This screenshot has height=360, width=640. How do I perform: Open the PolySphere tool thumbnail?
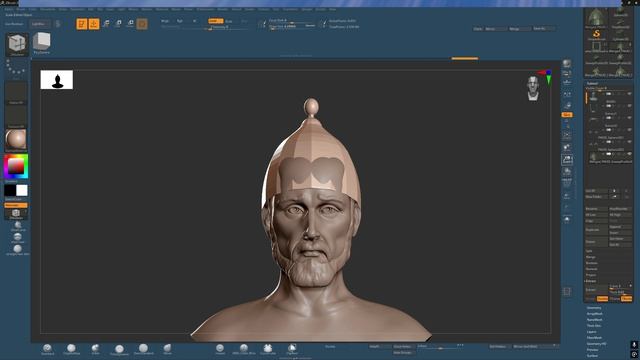tap(42, 44)
